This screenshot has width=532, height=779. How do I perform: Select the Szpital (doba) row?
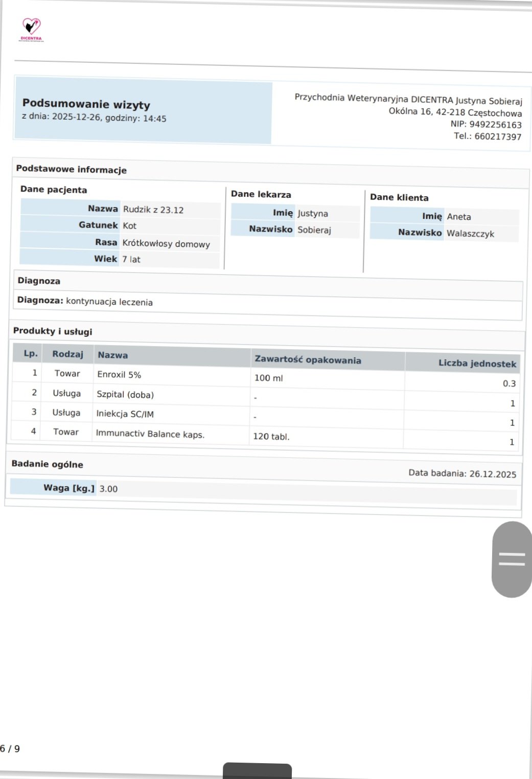[265, 398]
